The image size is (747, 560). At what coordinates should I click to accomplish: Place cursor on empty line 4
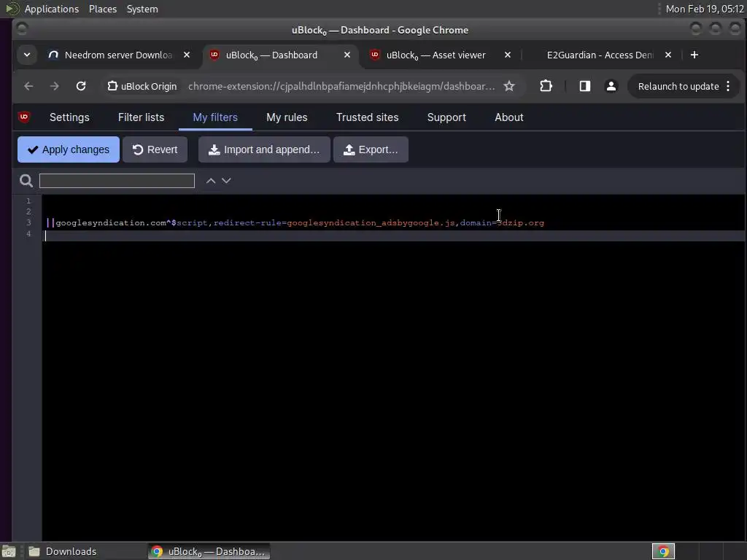[x=393, y=236]
